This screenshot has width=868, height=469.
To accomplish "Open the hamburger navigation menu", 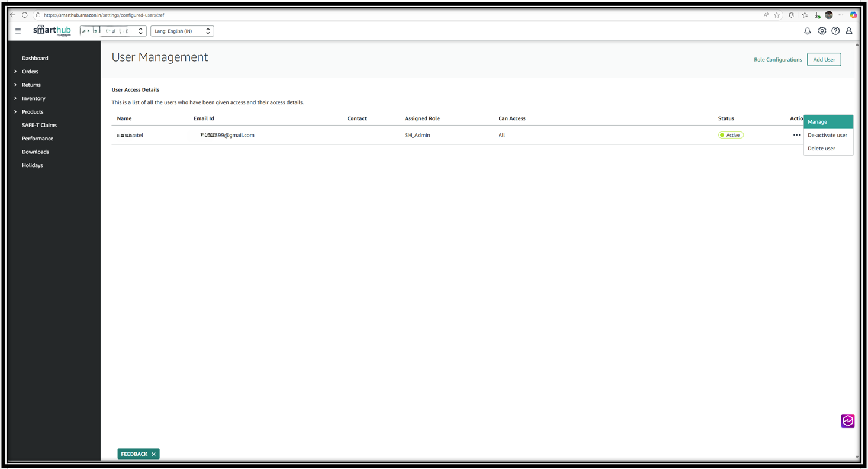I will pos(18,31).
